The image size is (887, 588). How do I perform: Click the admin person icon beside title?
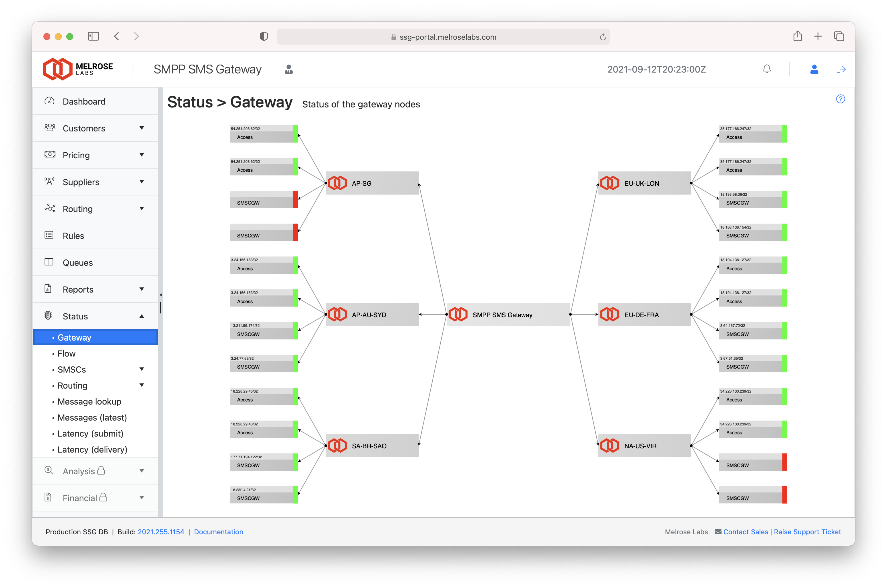(x=288, y=69)
